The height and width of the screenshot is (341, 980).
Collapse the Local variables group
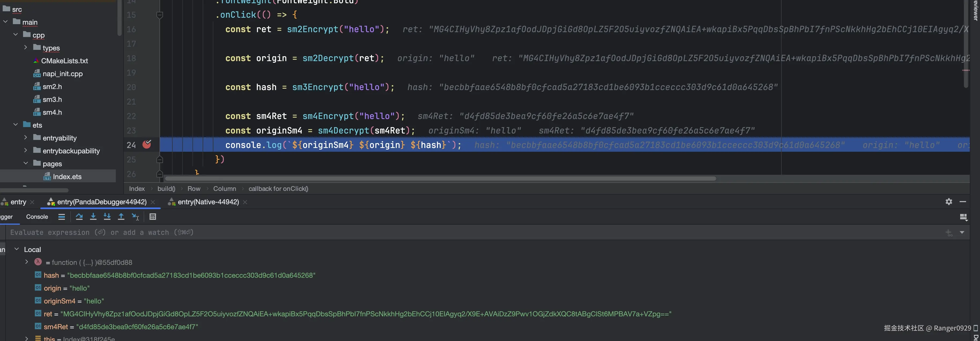[16, 249]
